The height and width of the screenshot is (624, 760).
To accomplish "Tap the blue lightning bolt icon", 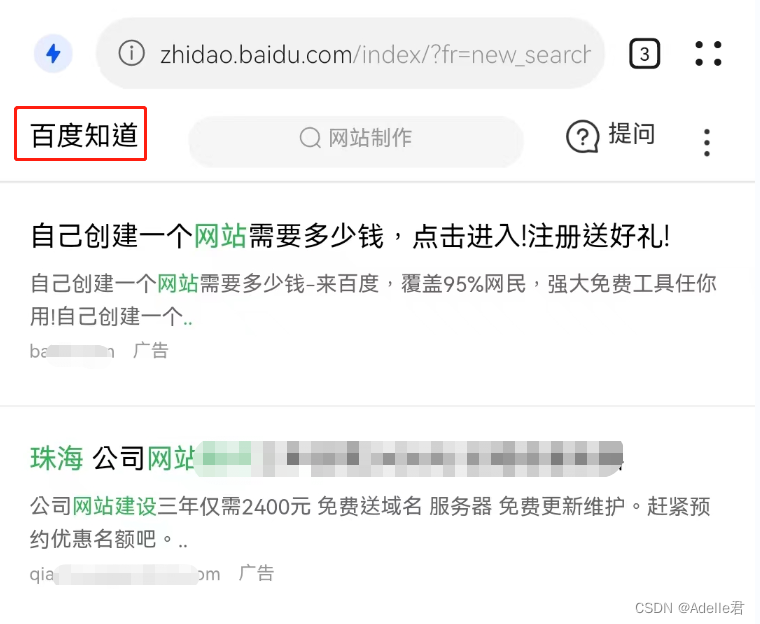I will (x=53, y=53).
